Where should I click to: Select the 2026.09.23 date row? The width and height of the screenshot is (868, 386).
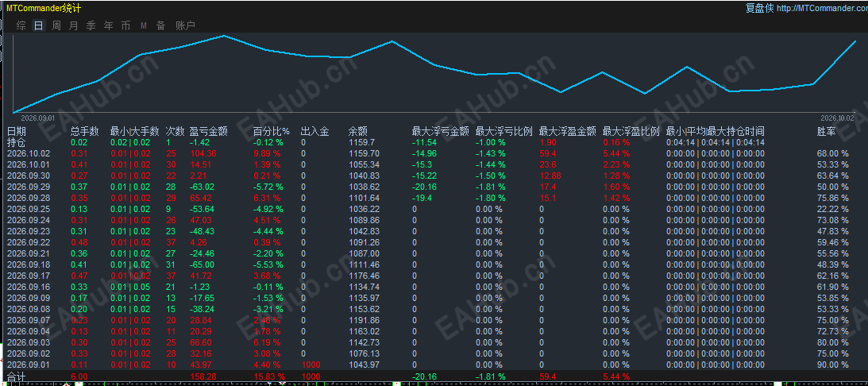click(29, 231)
